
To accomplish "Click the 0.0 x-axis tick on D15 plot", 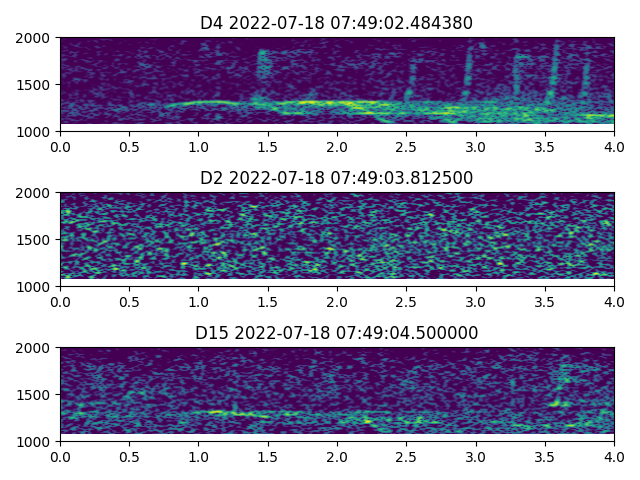I will [x=60, y=457].
